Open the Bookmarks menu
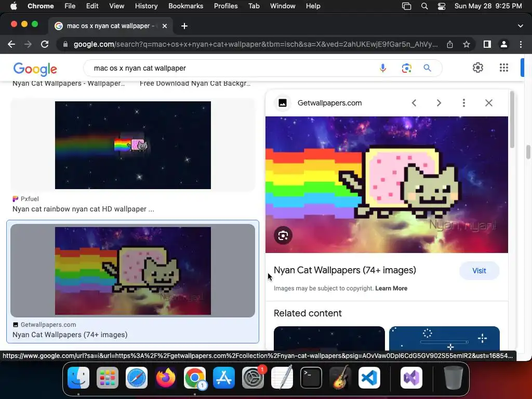 (185, 6)
